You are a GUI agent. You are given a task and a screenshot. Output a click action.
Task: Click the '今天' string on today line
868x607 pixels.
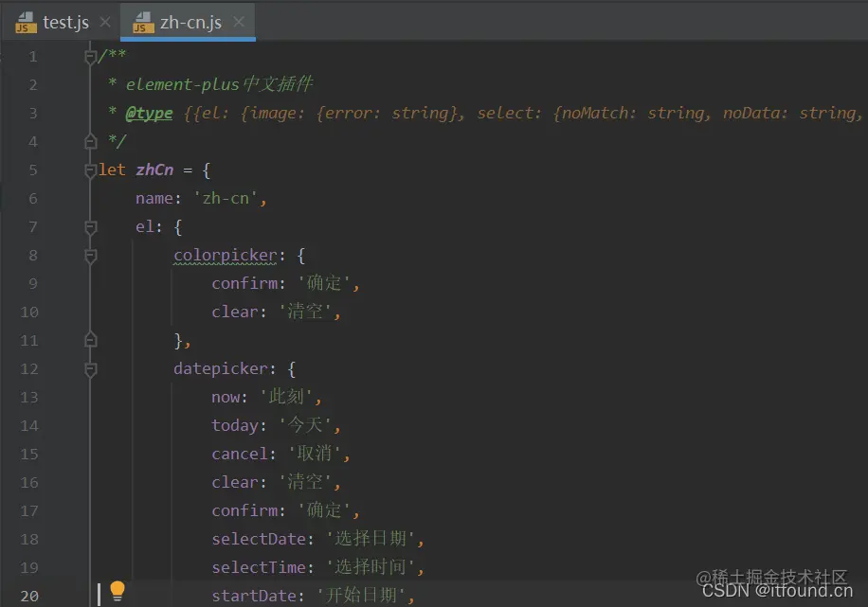point(305,425)
